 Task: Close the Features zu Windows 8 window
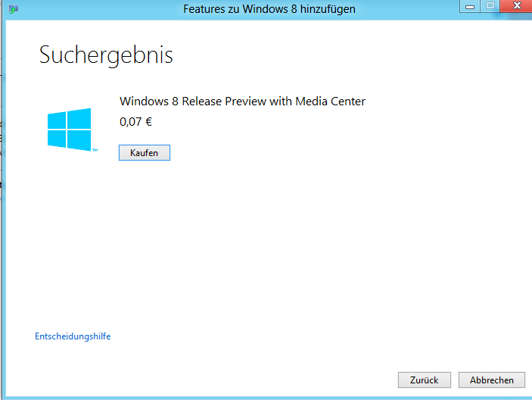[516, 6]
